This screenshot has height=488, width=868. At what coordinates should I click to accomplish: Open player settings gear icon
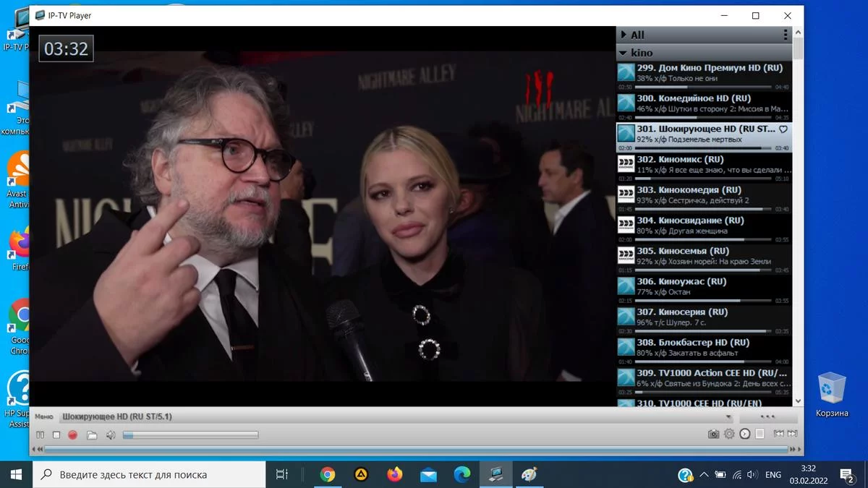(729, 434)
